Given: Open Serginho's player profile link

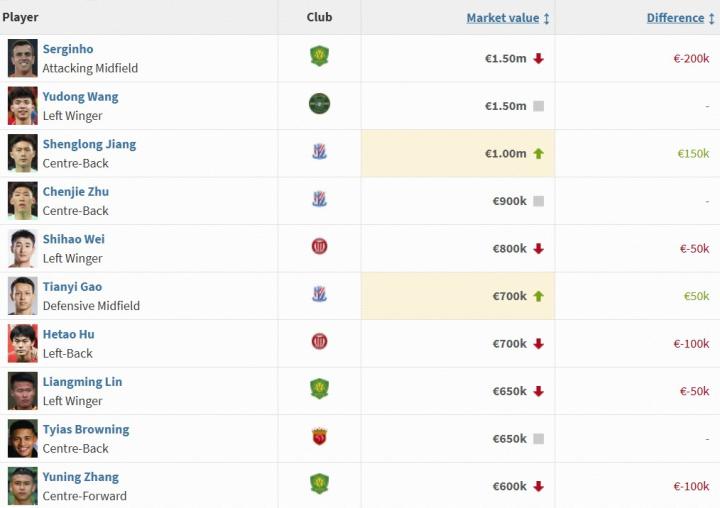Looking at the screenshot, I should pyautogui.click(x=68, y=49).
